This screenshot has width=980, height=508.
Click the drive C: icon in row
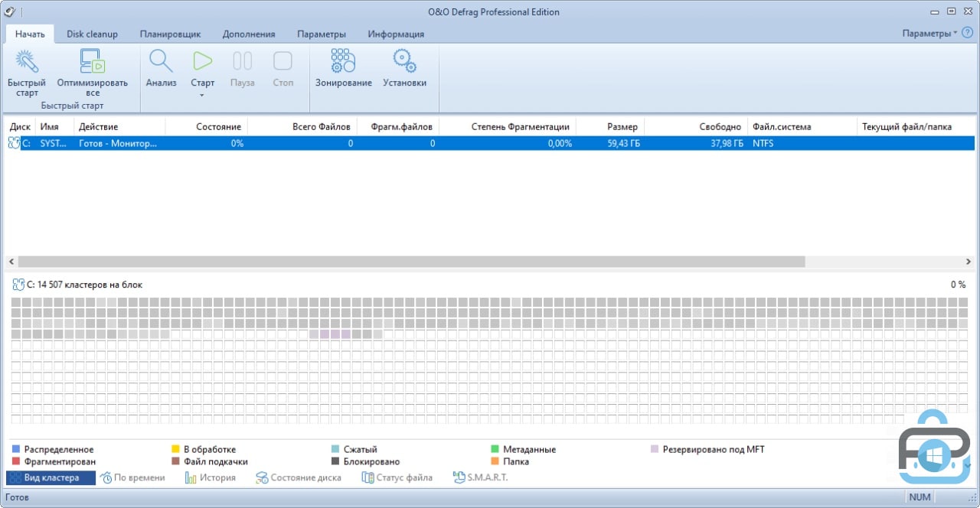[x=14, y=143]
